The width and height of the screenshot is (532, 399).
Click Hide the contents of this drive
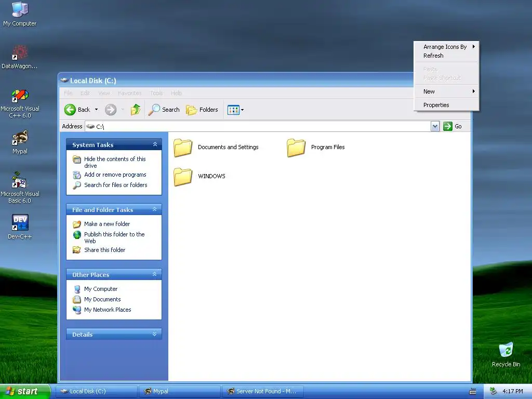115,162
